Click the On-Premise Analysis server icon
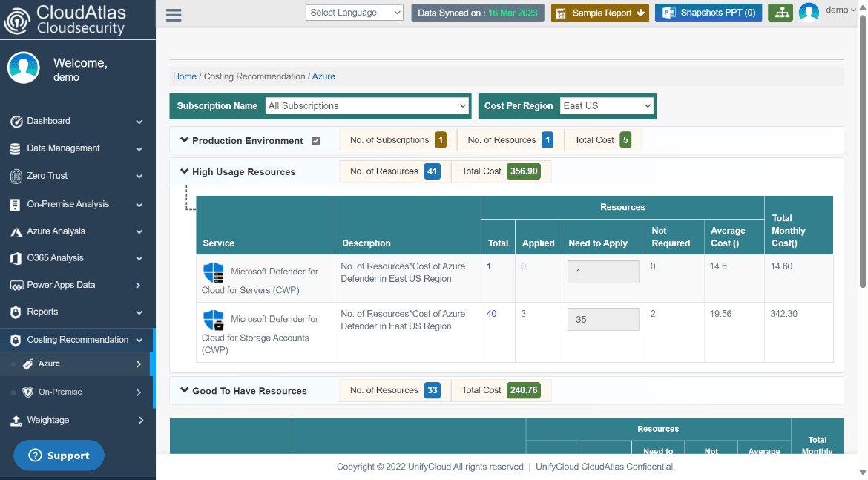Image resolution: width=868 pixels, height=480 pixels. 16,204
